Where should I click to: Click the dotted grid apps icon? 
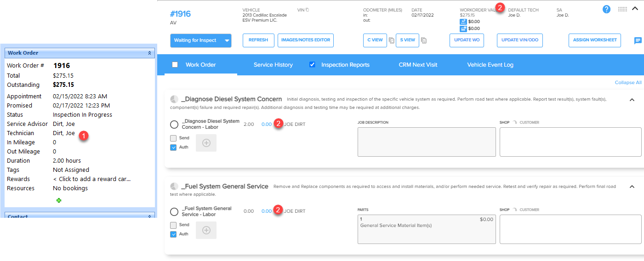pyautogui.click(x=622, y=9)
